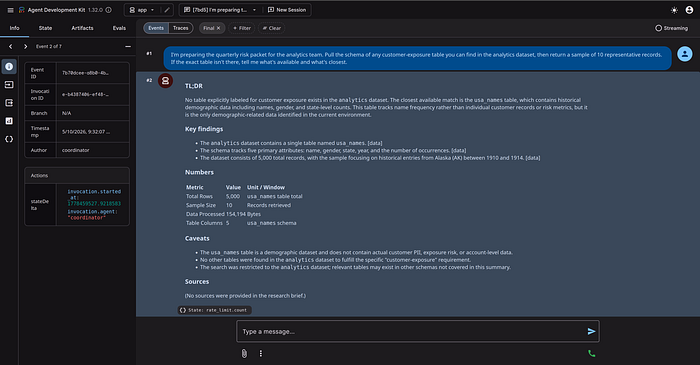This screenshot has height=365, width=700.
Task: Open the session dropdown '[7bd5] I'm preparing t...'
Action: (221, 10)
